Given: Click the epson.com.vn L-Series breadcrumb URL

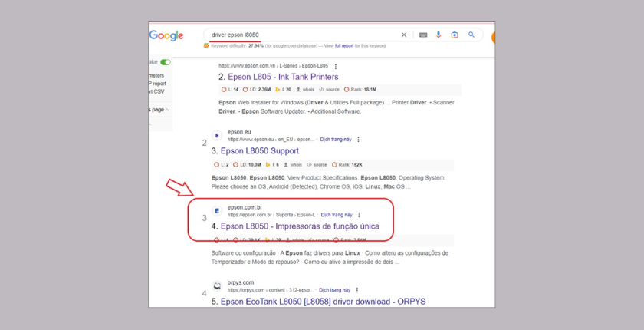Looking at the screenshot, I should point(273,66).
